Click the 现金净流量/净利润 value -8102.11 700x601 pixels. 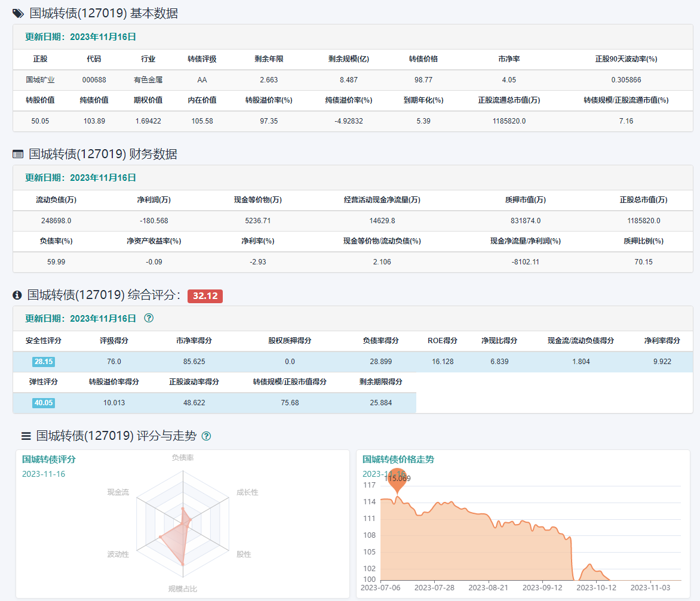526,261
